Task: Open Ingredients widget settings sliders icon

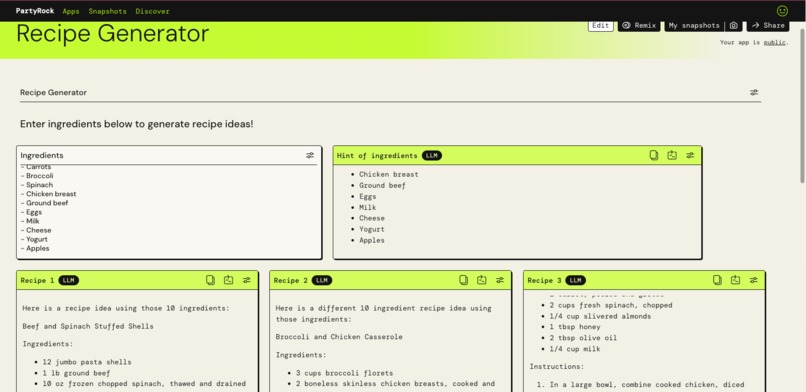Action: point(310,155)
